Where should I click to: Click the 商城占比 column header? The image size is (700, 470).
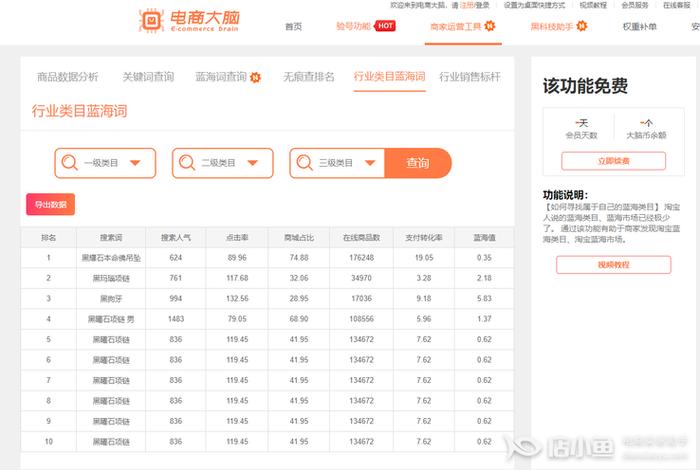pos(299,237)
